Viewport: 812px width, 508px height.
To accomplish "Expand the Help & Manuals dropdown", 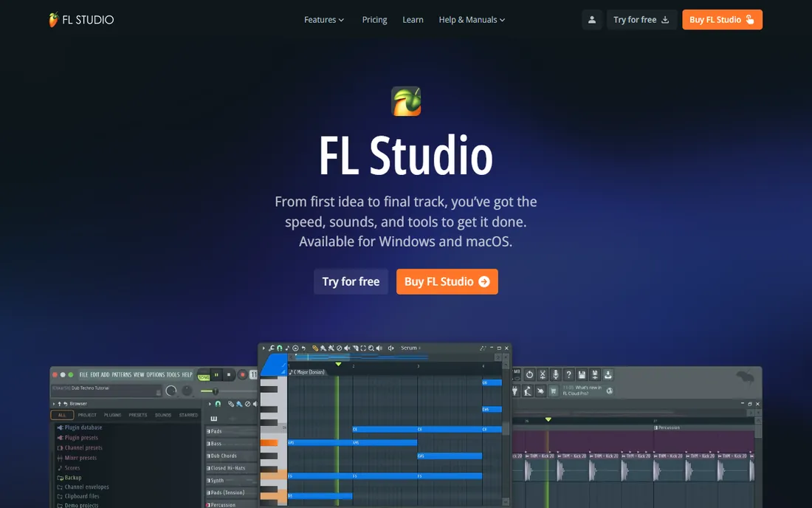I will (x=472, y=20).
